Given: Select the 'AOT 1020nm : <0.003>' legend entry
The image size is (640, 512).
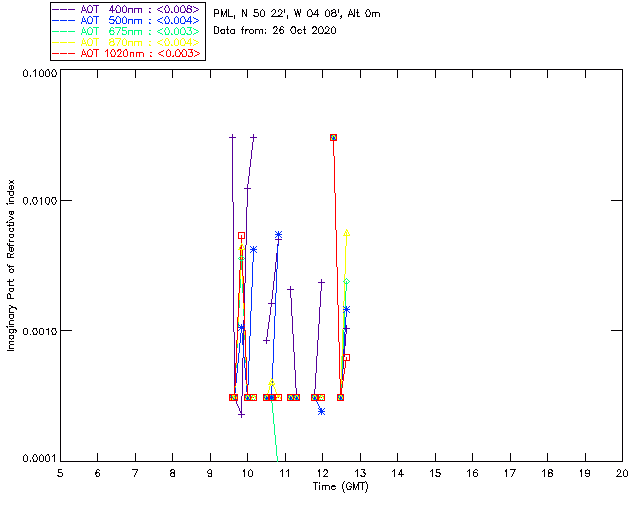Looking at the screenshot, I should [x=126, y=53].
